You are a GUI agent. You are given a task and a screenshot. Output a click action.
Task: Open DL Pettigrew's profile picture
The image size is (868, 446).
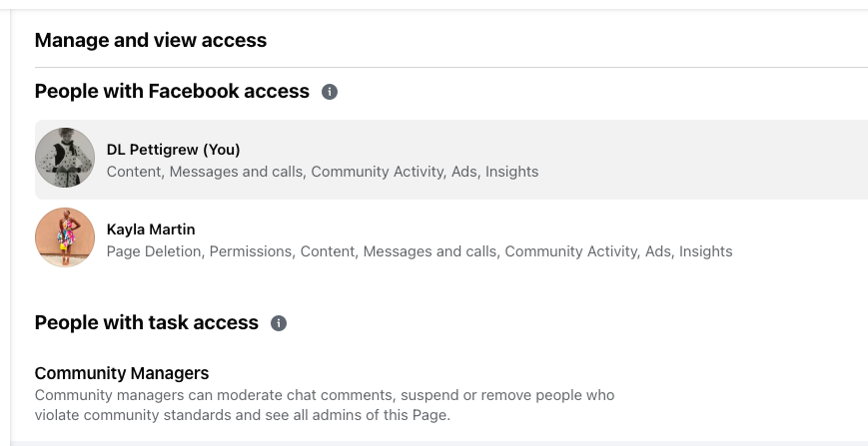pos(65,158)
